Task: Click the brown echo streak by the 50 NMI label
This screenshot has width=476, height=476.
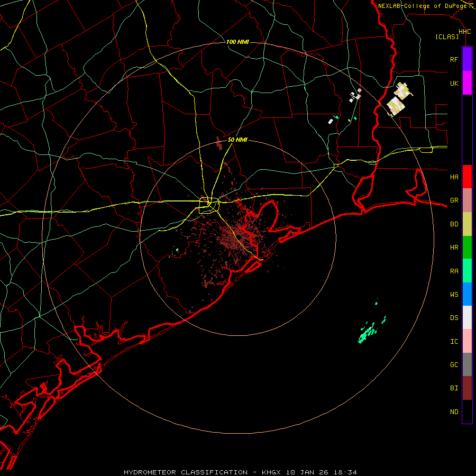Action: 219,143
